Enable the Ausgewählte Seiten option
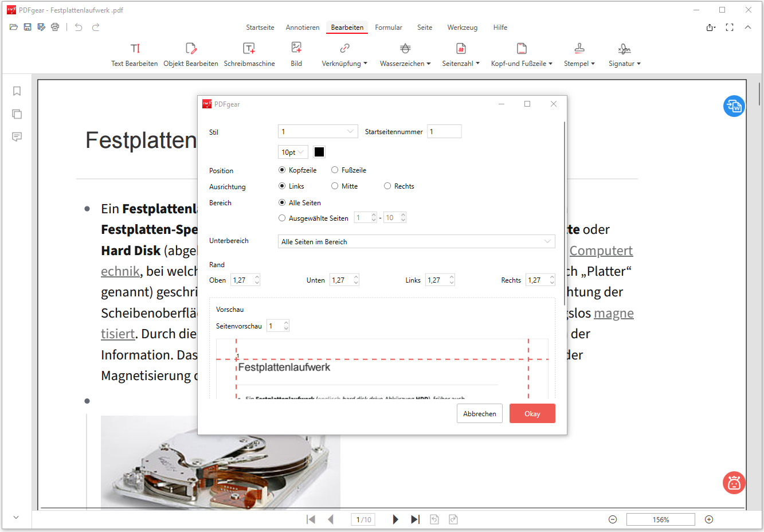This screenshot has width=764, height=532. tap(281, 218)
